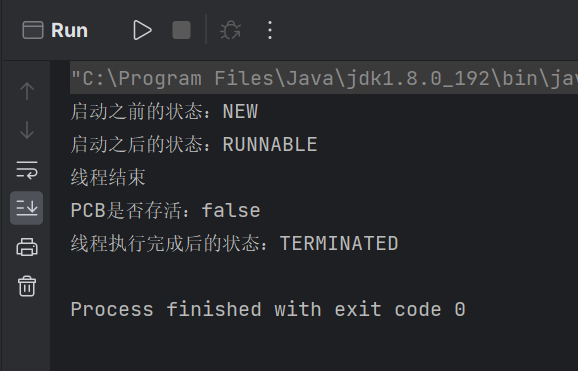The width and height of the screenshot is (578, 371).
Task: Click the Run tool window icon
Action: tap(33, 30)
